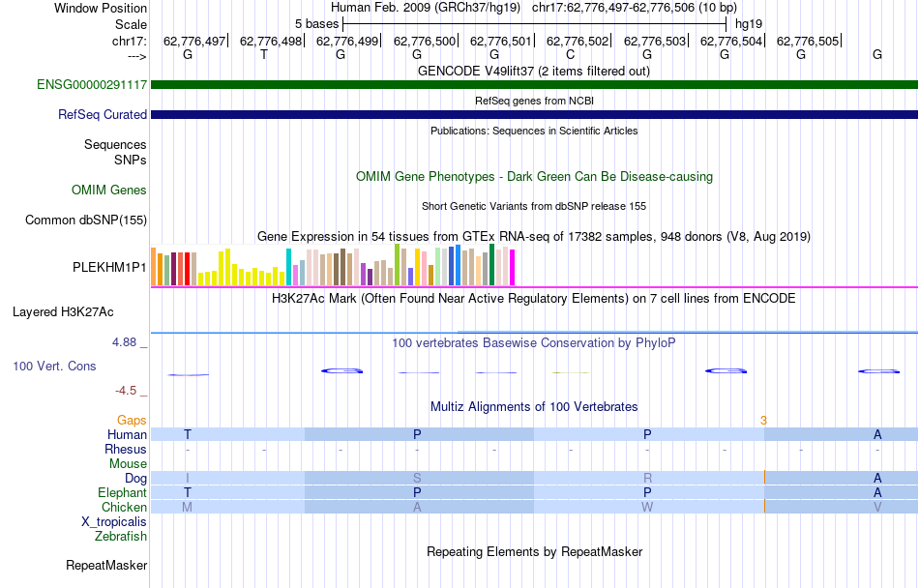919x588 pixels.
Task: Click the 62,776,505 ruler position
Action: click(x=808, y=41)
